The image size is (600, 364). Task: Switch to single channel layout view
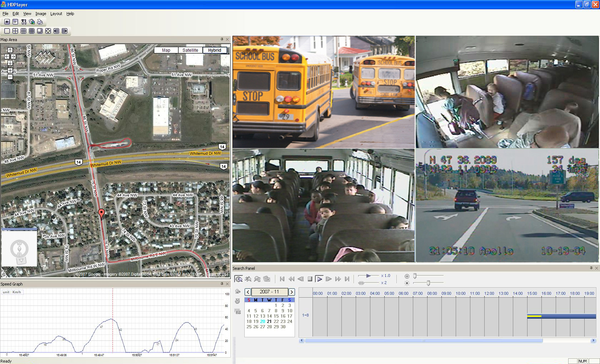[x=7, y=31]
